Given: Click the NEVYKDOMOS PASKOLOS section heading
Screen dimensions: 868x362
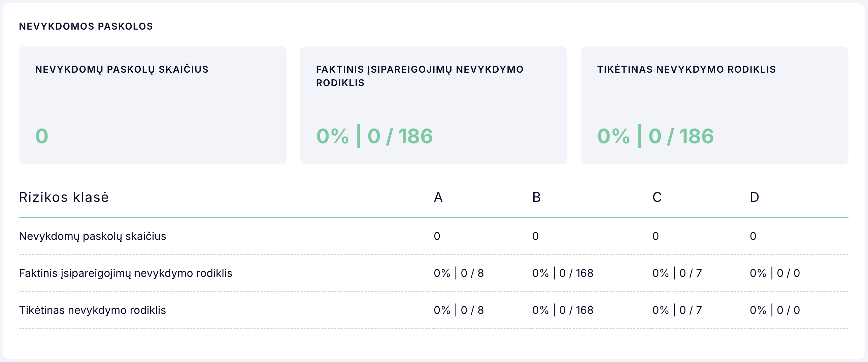Looking at the screenshot, I should pyautogui.click(x=86, y=26).
